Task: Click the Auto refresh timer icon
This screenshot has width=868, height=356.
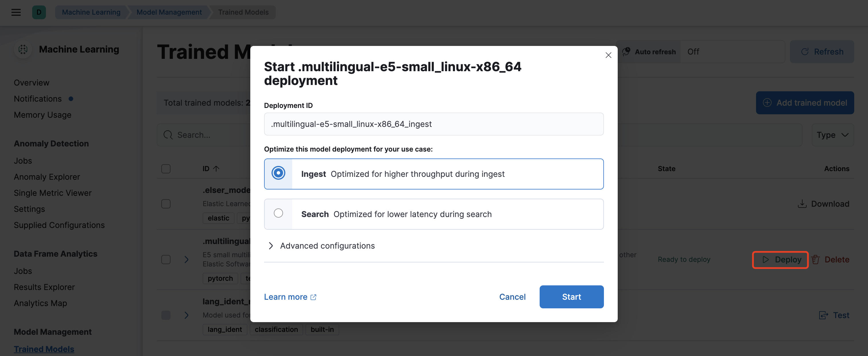Action: [x=626, y=52]
